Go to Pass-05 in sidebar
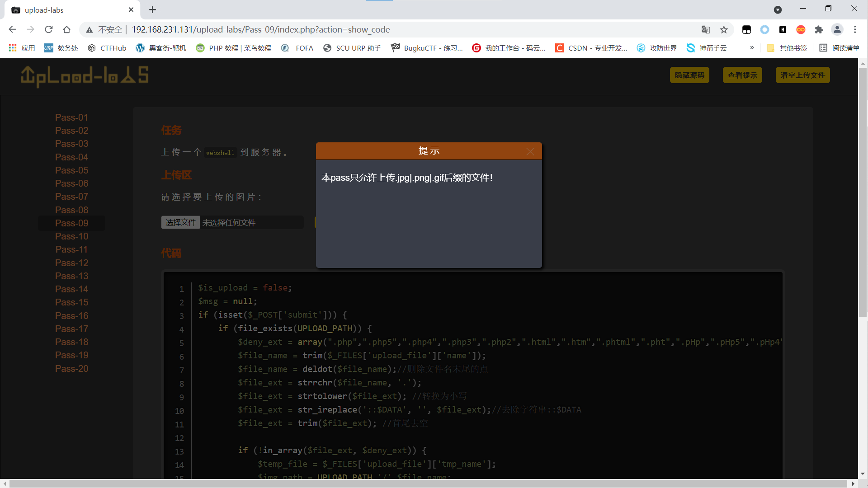The width and height of the screenshot is (868, 488). 71,170
